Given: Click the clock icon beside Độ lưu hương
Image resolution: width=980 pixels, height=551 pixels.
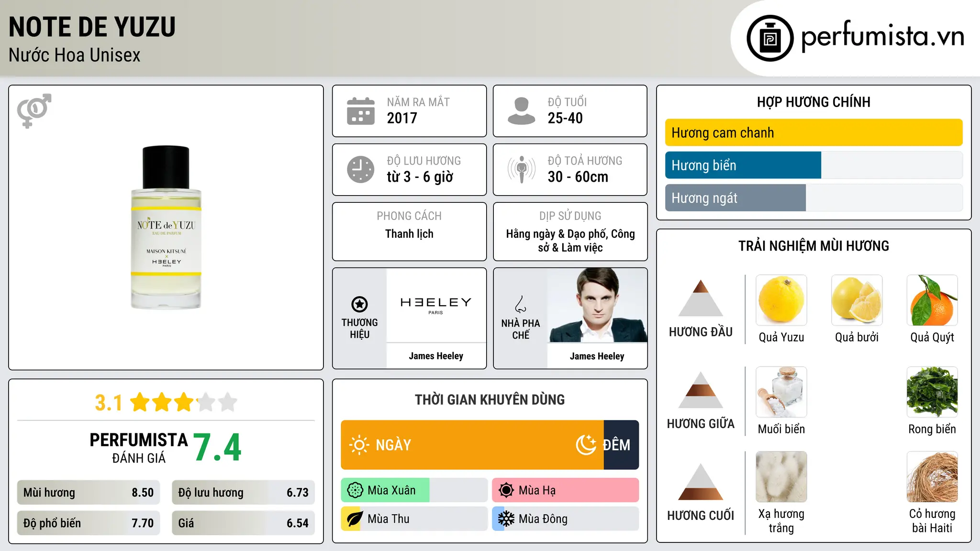Looking at the screenshot, I should click(x=360, y=169).
